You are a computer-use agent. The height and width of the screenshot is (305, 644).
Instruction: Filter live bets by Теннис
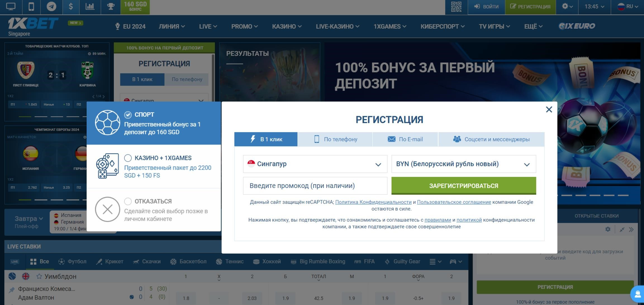pyautogui.click(x=230, y=262)
